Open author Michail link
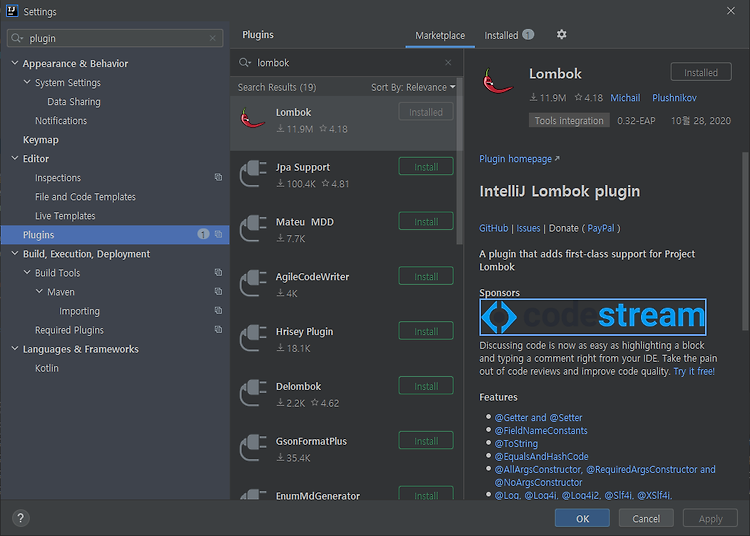750x536 pixels. pos(625,98)
